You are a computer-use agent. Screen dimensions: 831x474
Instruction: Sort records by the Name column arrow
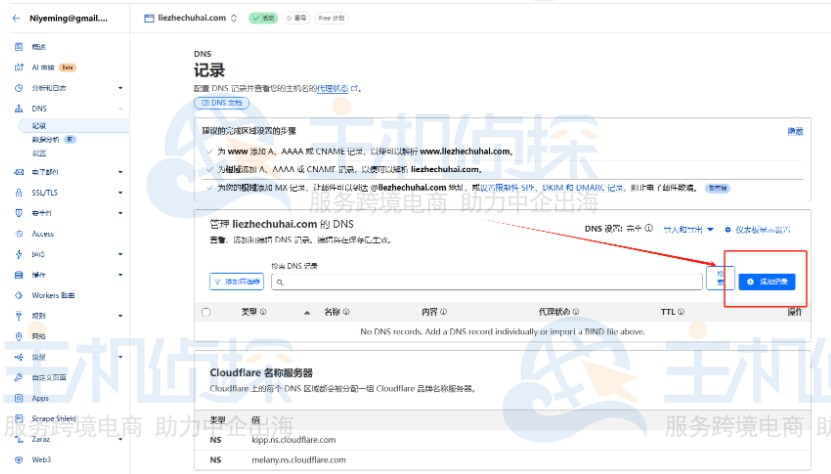[x=307, y=313]
